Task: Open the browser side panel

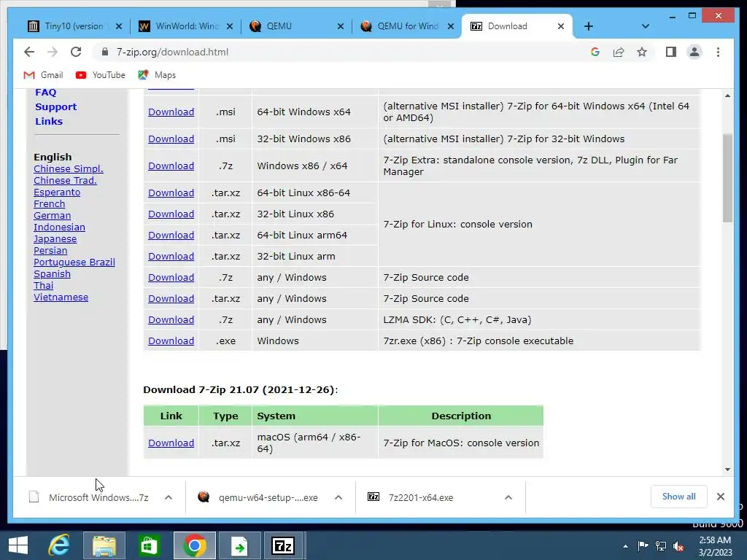Action: [x=671, y=52]
